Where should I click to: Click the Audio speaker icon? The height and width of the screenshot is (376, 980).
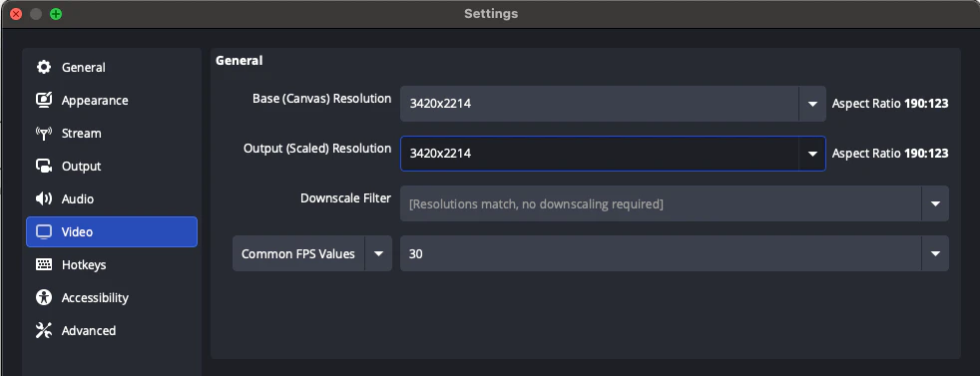click(44, 198)
